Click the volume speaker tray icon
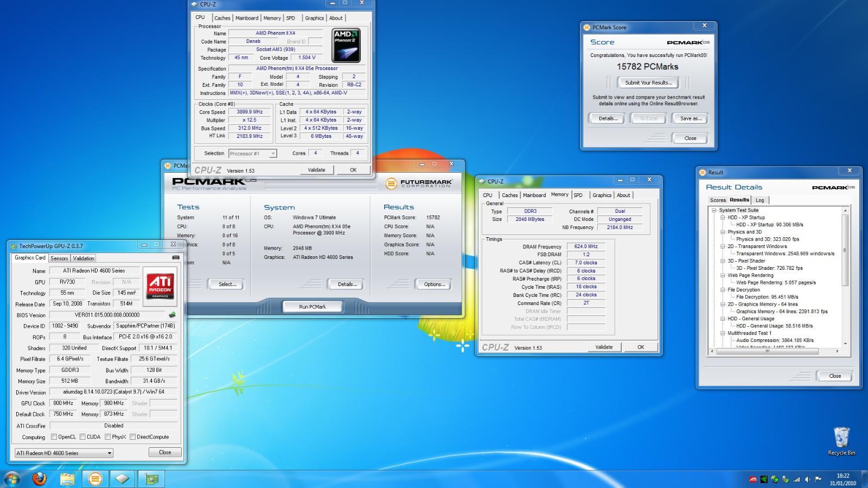This screenshot has height=488, width=868. (x=807, y=479)
